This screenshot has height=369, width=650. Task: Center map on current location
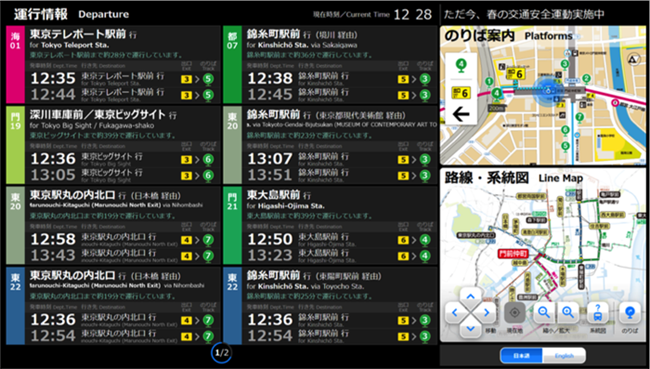(514, 313)
